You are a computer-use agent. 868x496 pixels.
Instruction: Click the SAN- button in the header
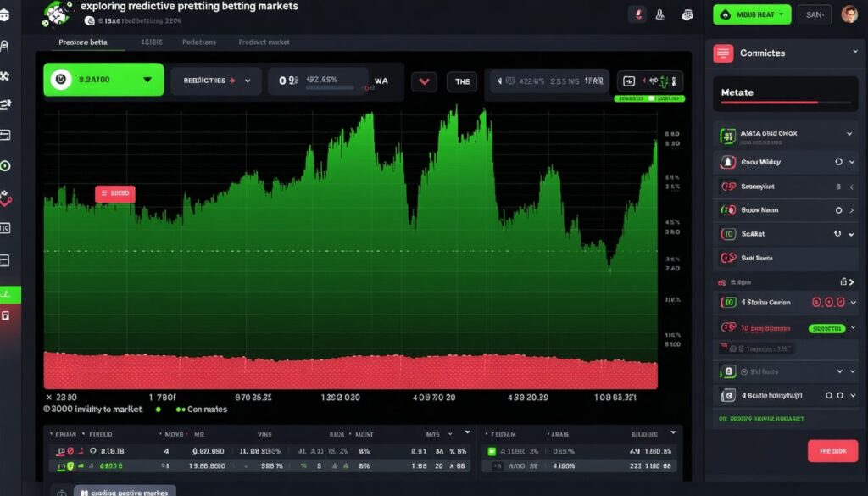tap(815, 15)
